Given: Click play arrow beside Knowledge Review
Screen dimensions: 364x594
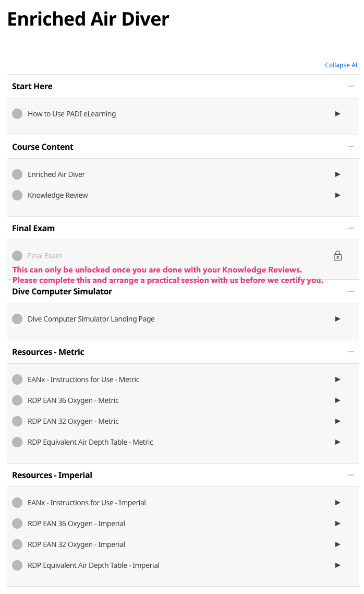Looking at the screenshot, I should (337, 195).
